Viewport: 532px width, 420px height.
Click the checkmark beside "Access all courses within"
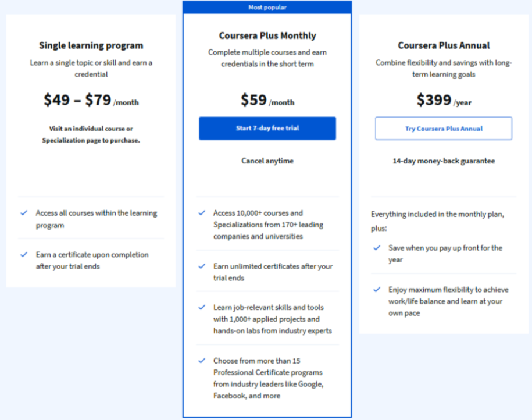pyautogui.click(x=24, y=213)
